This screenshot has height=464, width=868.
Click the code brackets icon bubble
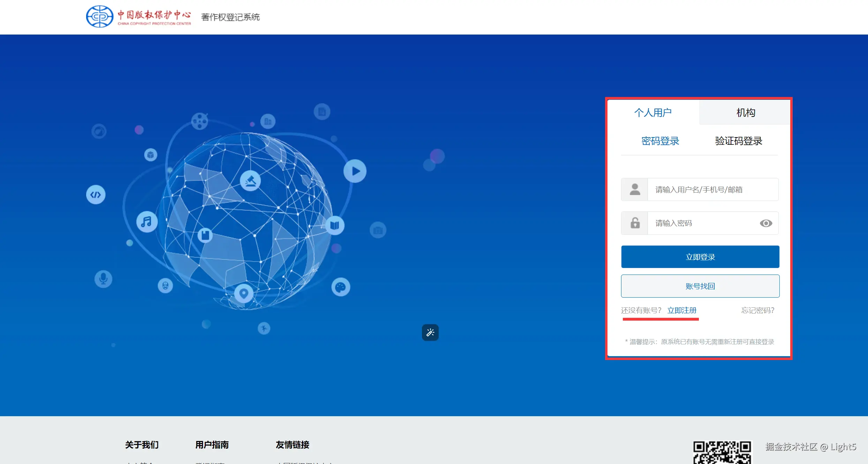tap(96, 195)
